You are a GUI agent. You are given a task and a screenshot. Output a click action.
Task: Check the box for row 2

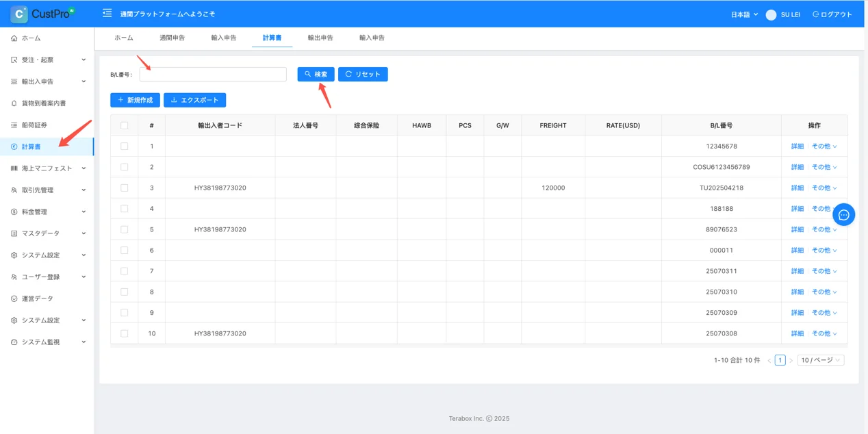[x=124, y=167]
